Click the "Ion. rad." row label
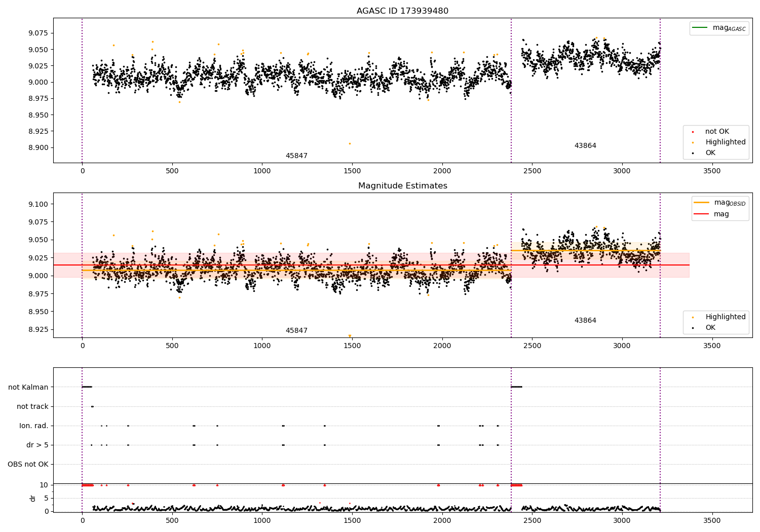This screenshot has width=760, height=532. click(34, 426)
